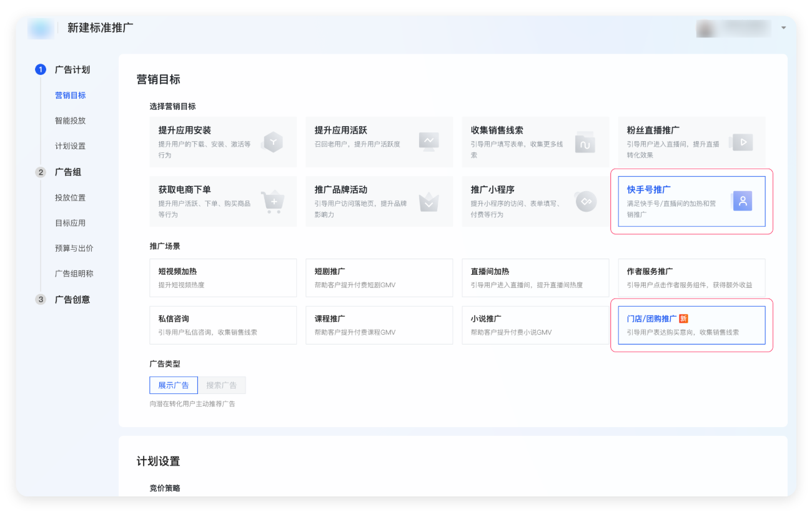Click the monitor icon on 提升应用活跃 card

pyautogui.click(x=428, y=142)
